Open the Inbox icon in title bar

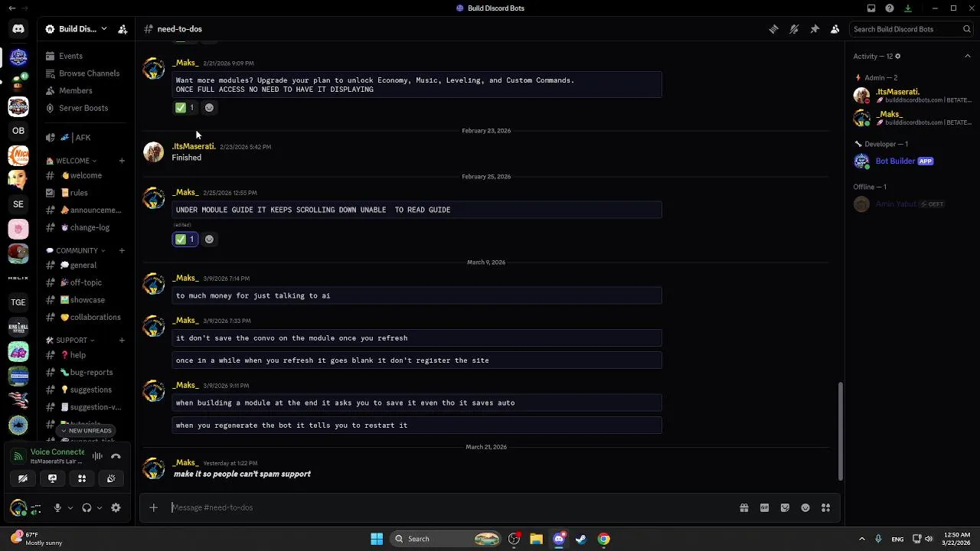point(871,8)
